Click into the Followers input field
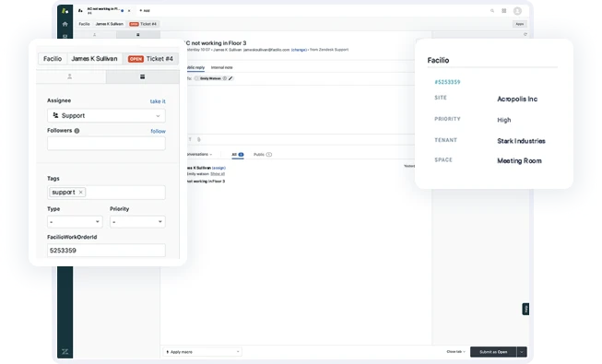602x364 pixels. click(x=106, y=143)
